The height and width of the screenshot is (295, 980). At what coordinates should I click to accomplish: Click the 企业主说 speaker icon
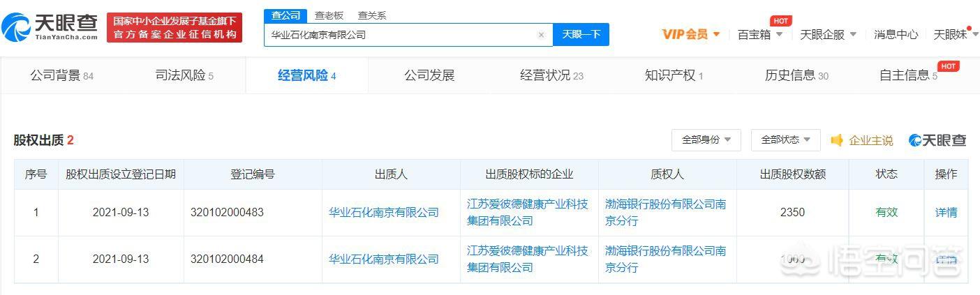[x=837, y=140]
